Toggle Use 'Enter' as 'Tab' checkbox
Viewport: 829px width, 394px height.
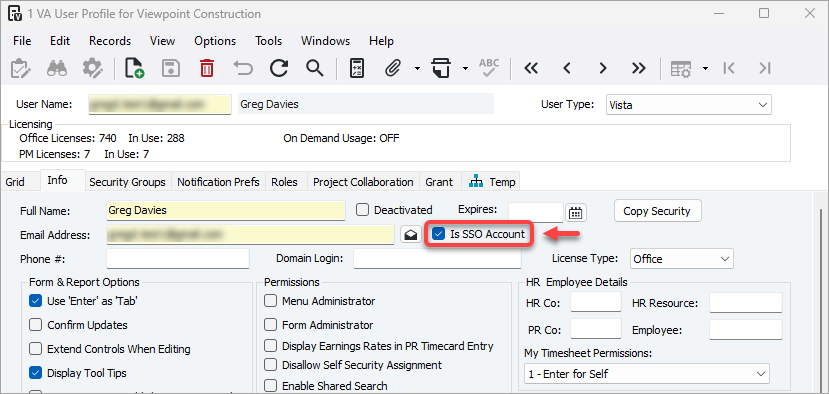click(x=35, y=301)
